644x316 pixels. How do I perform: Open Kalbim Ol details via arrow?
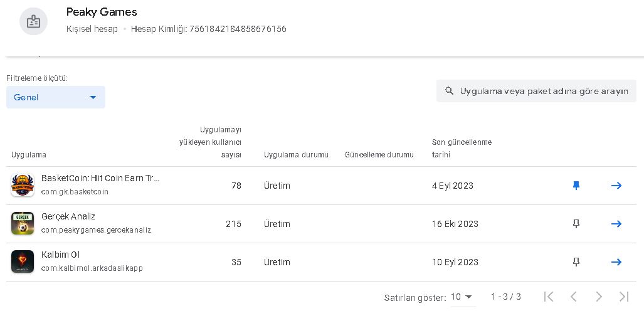616,262
